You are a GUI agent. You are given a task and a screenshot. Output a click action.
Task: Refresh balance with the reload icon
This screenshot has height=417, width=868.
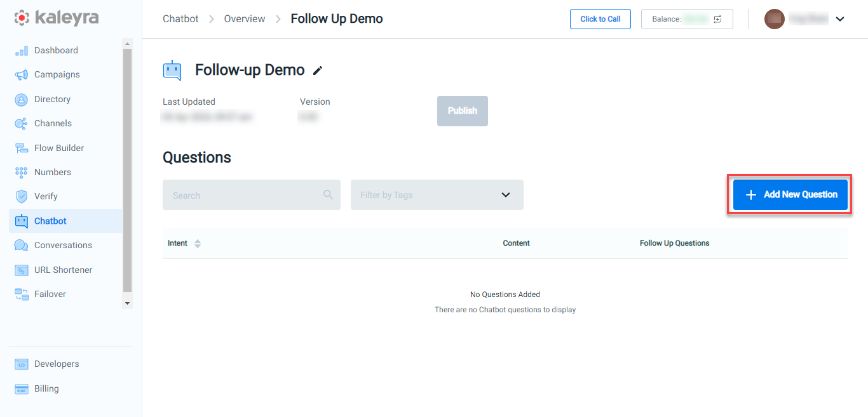pyautogui.click(x=717, y=19)
